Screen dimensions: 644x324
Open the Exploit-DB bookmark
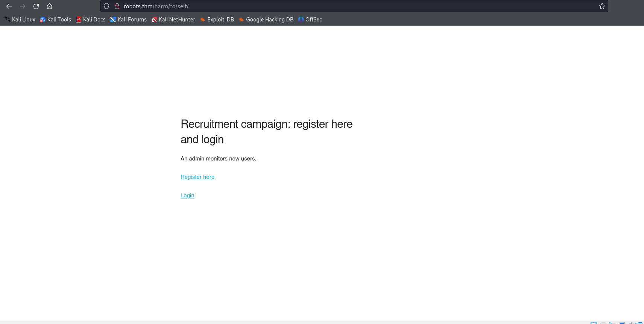(217, 20)
